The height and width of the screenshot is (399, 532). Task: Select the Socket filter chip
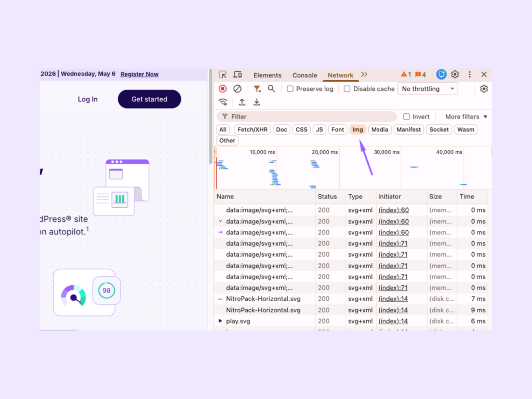[x=439, y=129]
